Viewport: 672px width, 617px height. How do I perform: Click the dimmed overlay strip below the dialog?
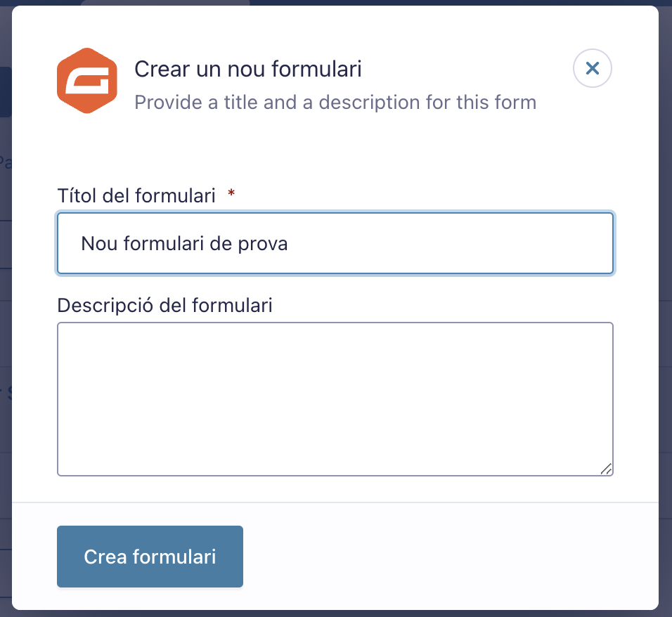tap(336, 613)
